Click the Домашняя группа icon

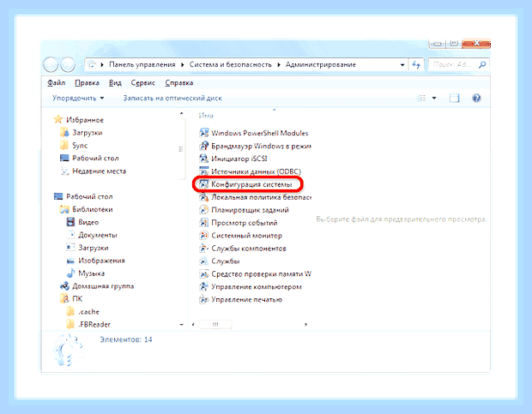64,286
